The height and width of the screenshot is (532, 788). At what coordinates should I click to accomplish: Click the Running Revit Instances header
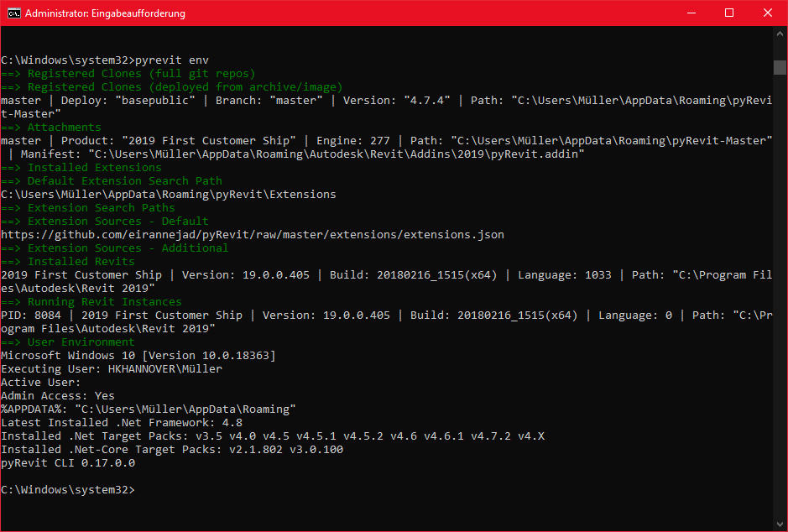click(x=91, y=301)
